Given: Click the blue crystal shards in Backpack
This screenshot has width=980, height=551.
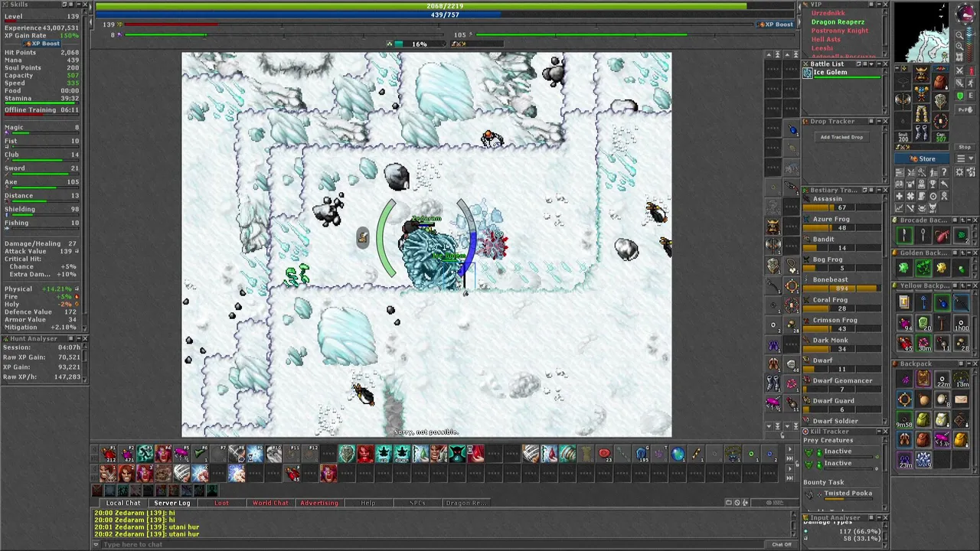Looking at the screenshot, I should click(923, 460).
